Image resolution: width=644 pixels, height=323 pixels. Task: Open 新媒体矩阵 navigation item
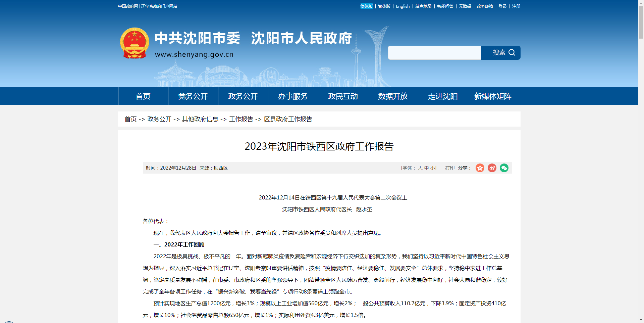pyautogui.click(x=493, y=96)
